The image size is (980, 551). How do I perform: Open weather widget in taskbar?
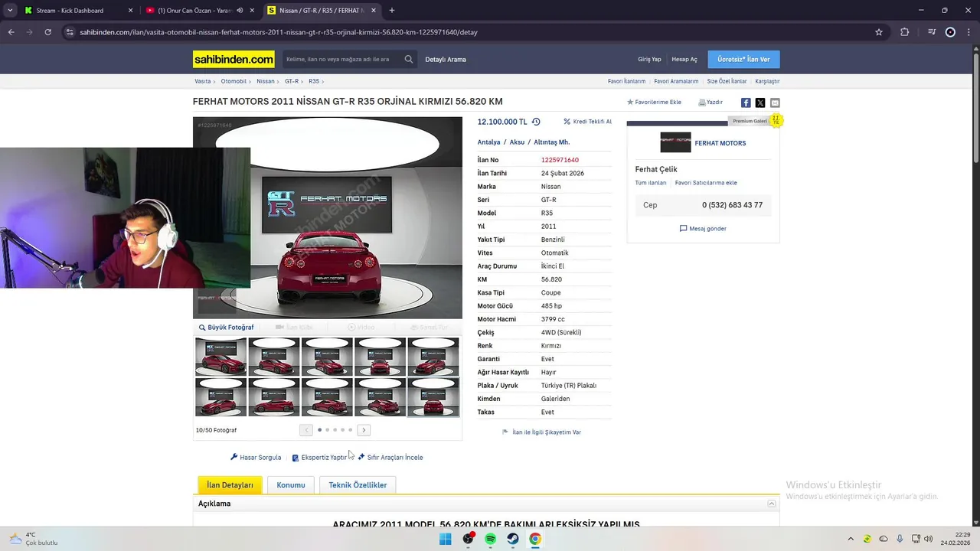click(34, 539)
